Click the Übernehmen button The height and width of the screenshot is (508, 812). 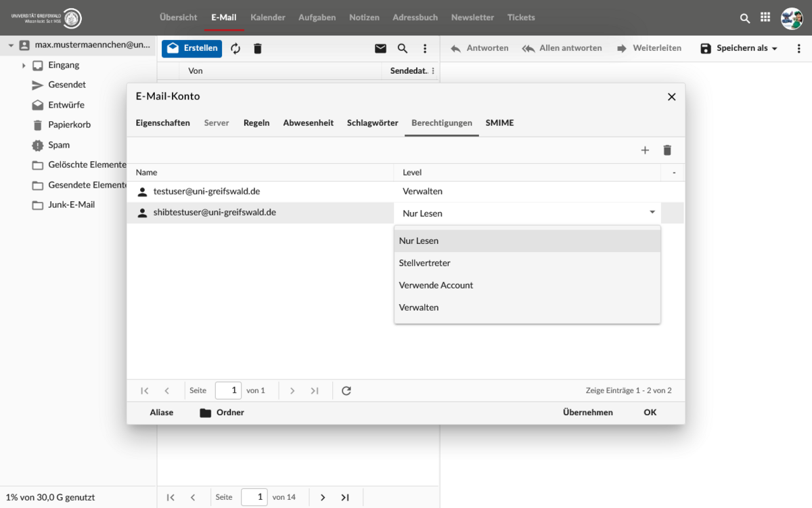coord(587,412)
